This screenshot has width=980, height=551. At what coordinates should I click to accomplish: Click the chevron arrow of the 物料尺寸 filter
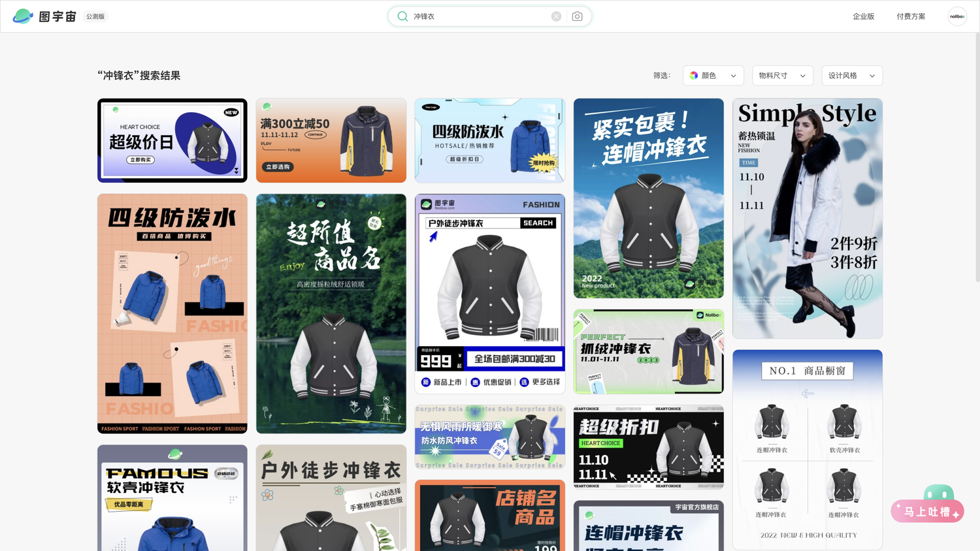802,76
